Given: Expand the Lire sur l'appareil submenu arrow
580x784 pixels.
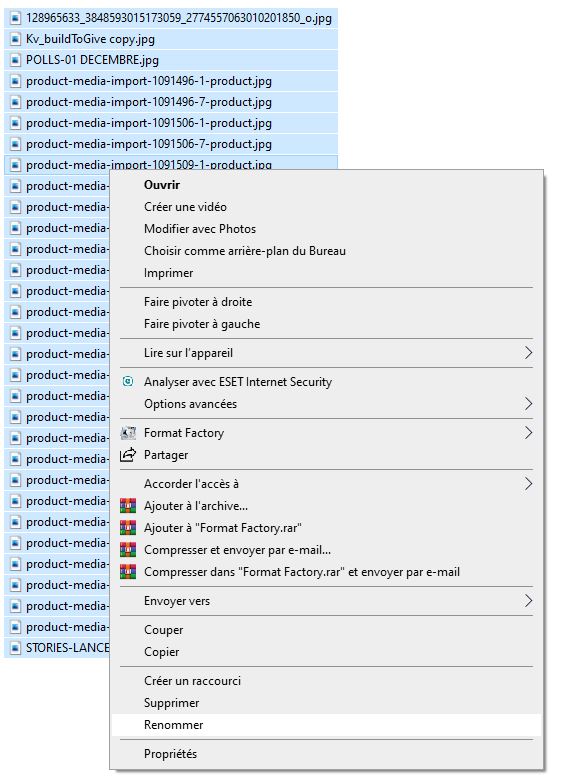Looking at the screenshot, I should pyautogui.click(x=528, y=353).
